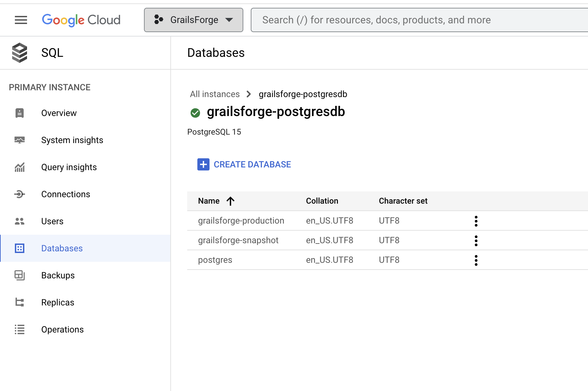Screen dimensions: 588x391
Task: Open the GrailsForge project selector dropdown
Action: tap(193, 20)
